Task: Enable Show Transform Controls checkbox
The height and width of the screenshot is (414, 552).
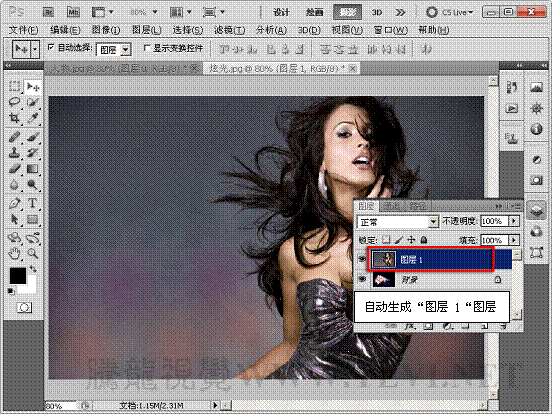Action: coord(147,47)
